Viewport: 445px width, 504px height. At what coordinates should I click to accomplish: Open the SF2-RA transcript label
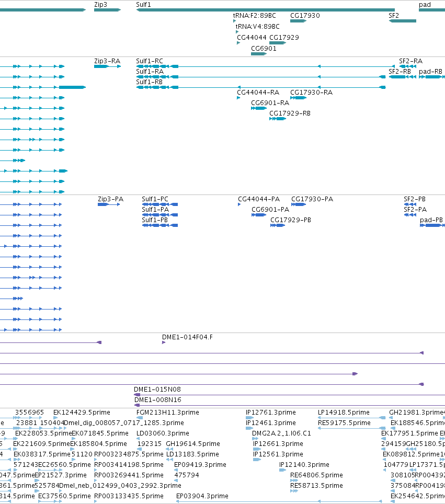tap(410, 61)
